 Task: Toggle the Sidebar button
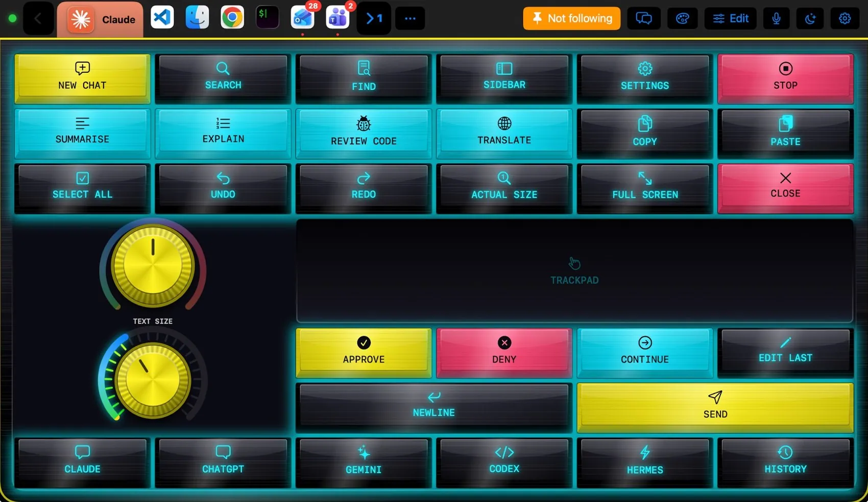504,78
